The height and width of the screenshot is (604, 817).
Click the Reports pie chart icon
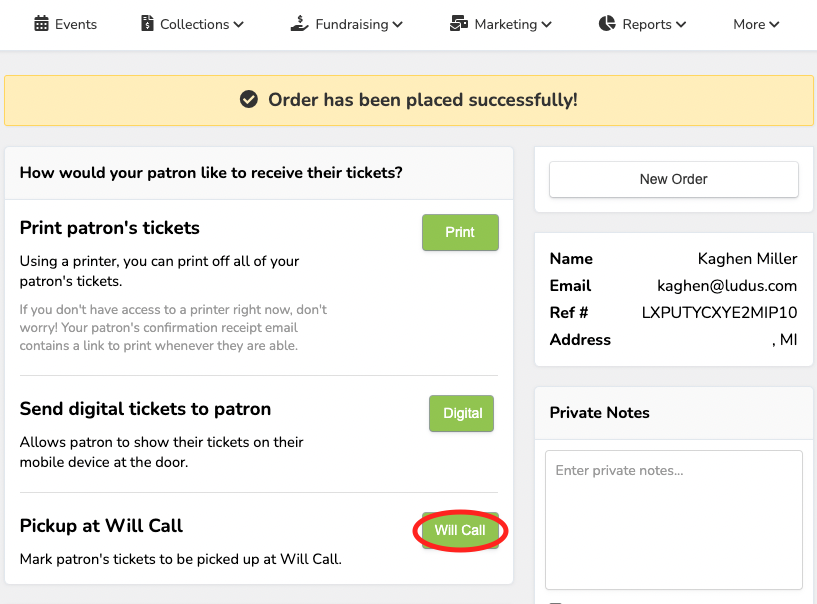pyautogui.click(x=607, y=24)
